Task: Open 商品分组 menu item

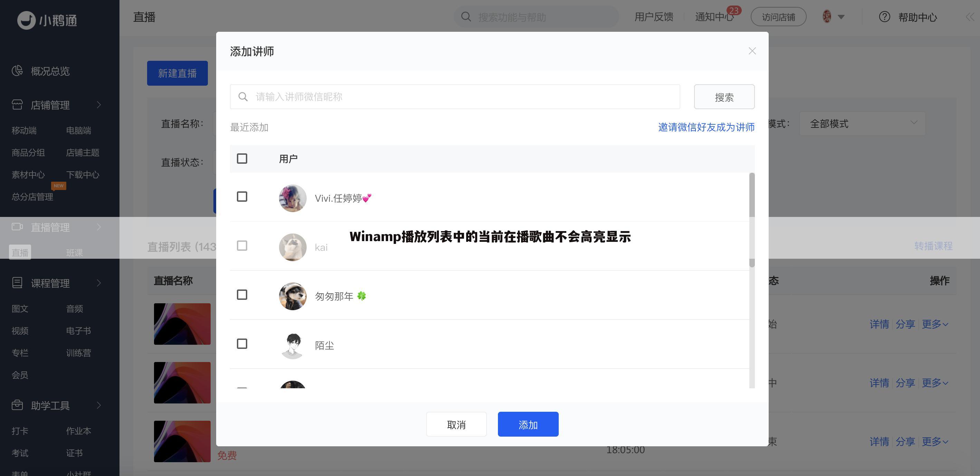Action: (x=28, y=153)
